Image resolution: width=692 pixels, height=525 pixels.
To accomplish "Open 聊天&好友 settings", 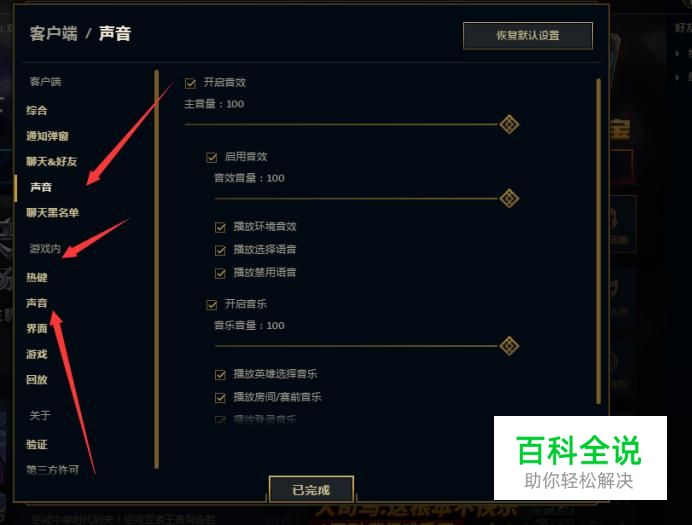I will [52, 161].
